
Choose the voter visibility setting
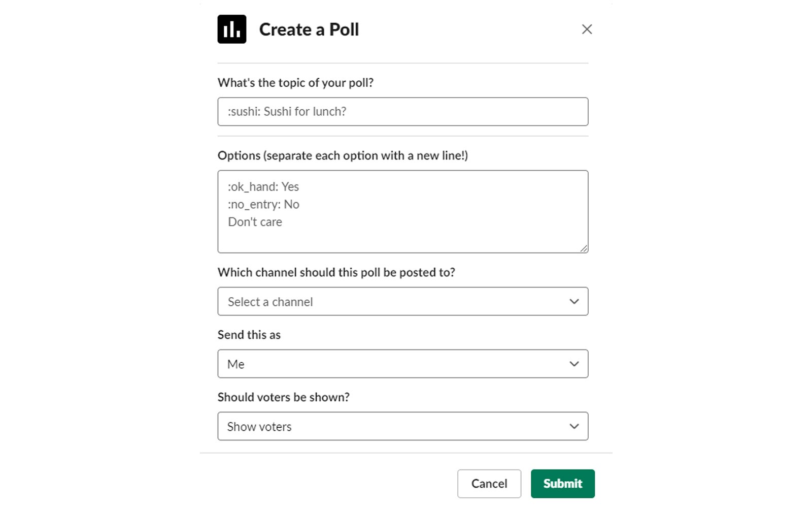tap(402, 426)
